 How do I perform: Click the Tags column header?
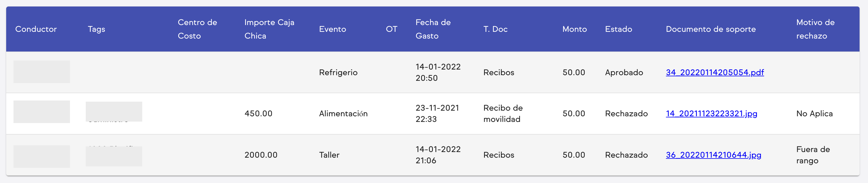point(96,29)
